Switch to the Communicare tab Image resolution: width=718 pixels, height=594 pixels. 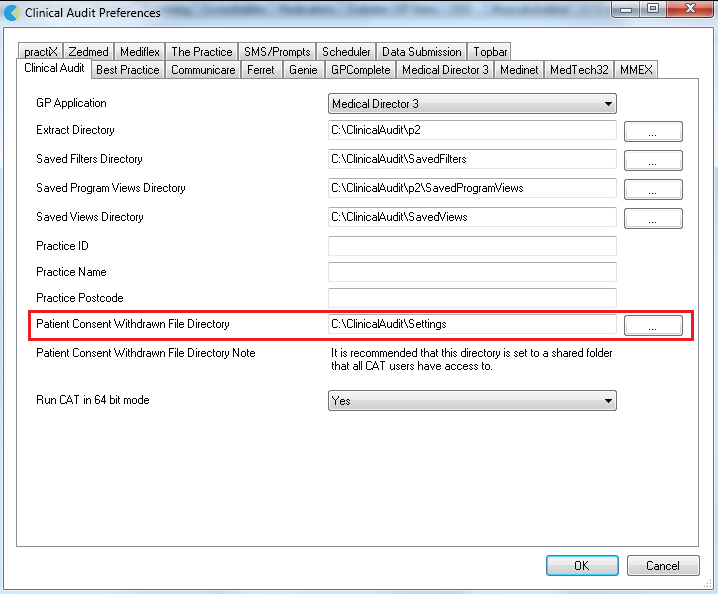(203, 70)
